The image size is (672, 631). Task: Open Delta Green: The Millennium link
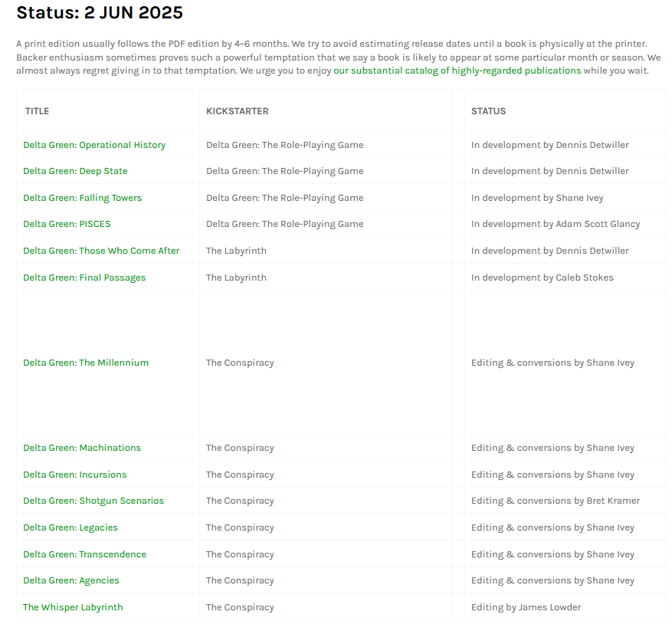click(x=86, y=363)
